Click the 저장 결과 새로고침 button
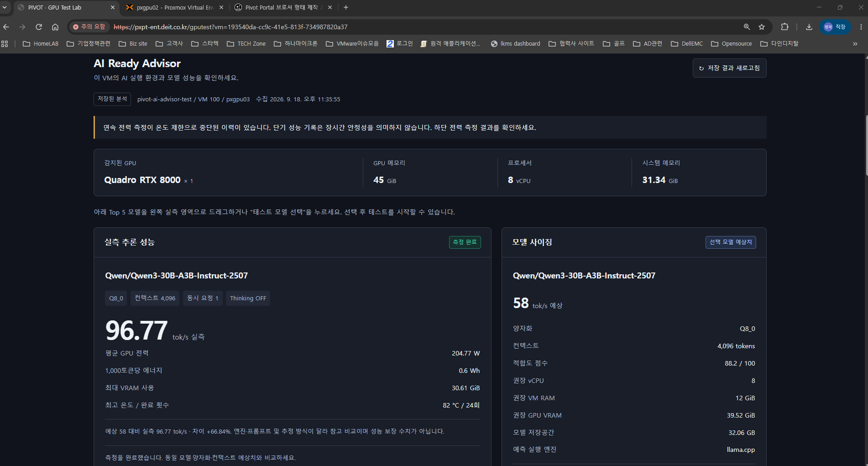Screen dimensions: 868x466 coord(729,68)
